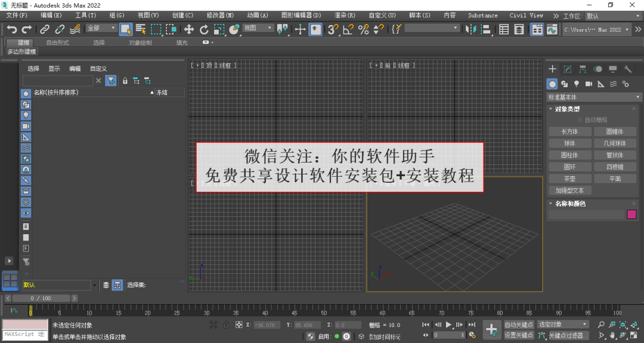
Task: Open the Curve Editor from toolbar
Action: tap(552, 29)
